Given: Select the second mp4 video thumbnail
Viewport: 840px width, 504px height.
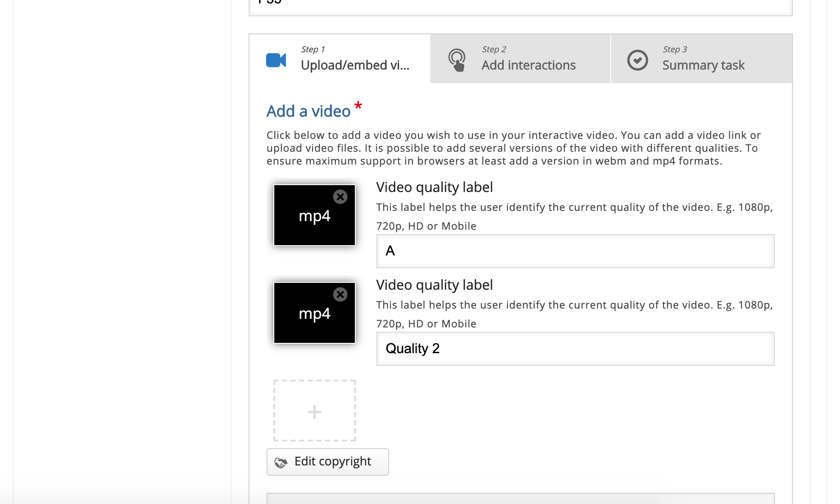Looking at the screenshot, I should point(315,313).
